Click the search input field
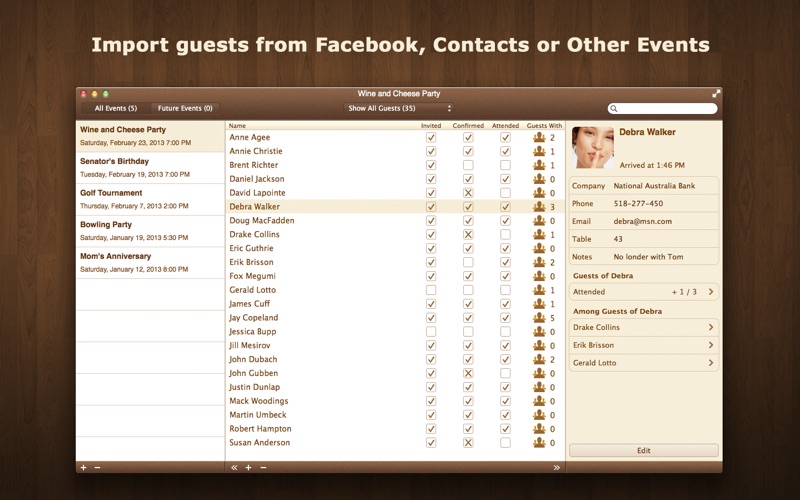The width and height of the screenshot is (800, 500). pyautogui.click(x=667, y=108)
